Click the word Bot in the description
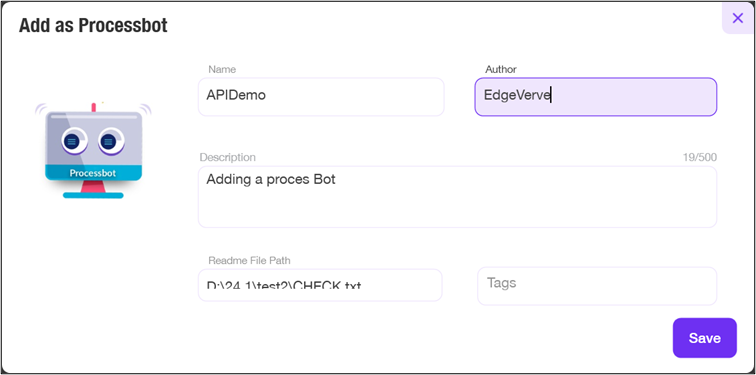The width and height of the screenshot is (756, 375). [324, 180]
